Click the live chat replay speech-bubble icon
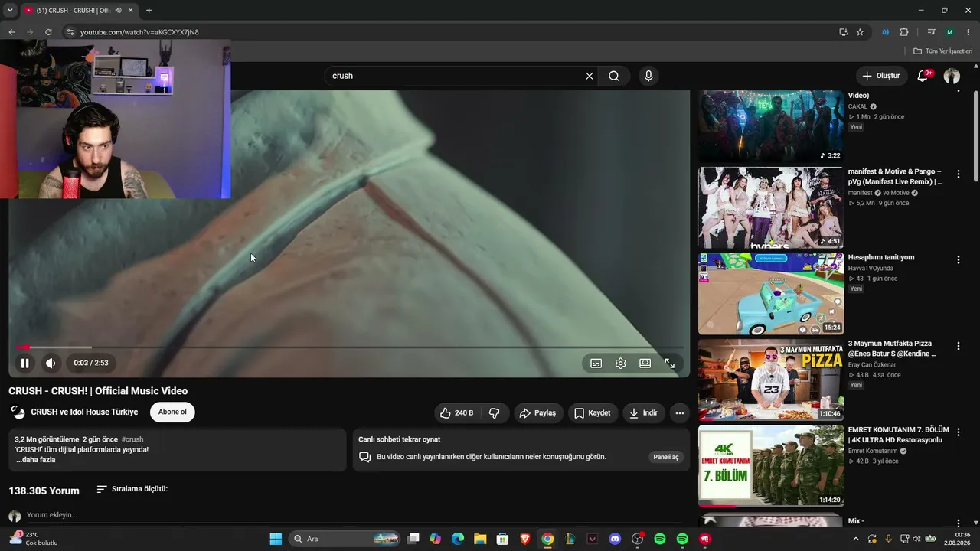The width and height of the screenshot is (980, 551). (365, 457)
